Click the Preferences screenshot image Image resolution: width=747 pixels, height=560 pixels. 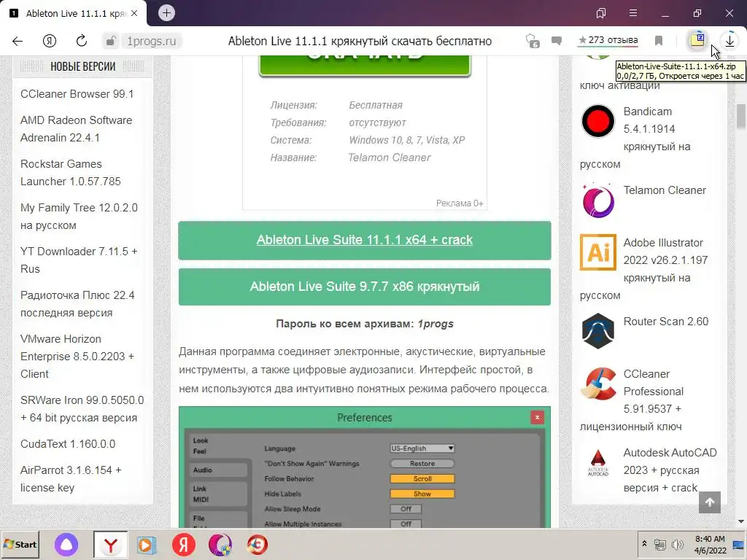(x=365, y=467)
